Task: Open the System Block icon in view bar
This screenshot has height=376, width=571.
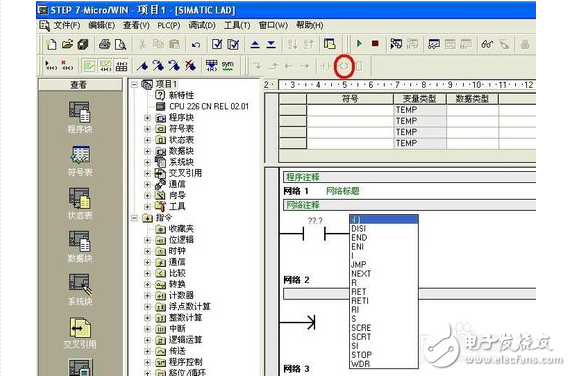Action: click(x=80, y=284)
